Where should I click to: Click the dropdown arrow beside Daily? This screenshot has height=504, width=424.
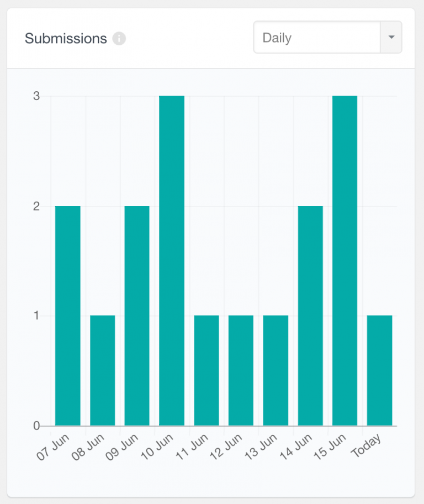point(391,38)
